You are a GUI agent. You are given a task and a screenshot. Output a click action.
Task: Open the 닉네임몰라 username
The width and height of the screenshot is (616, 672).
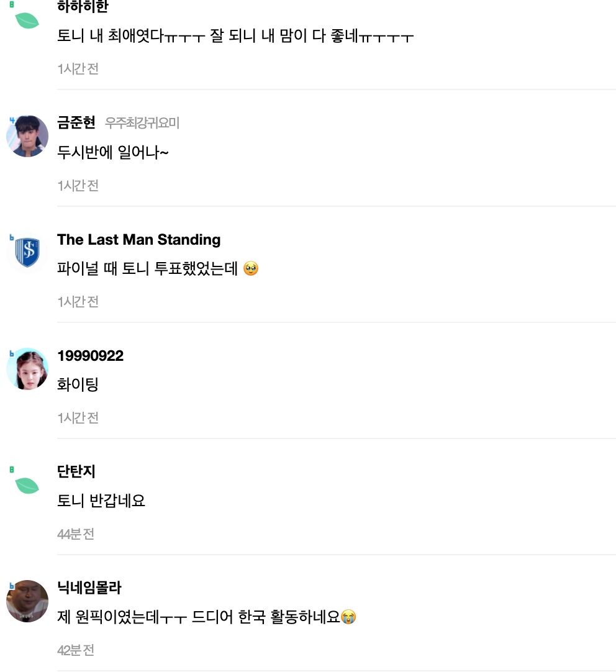pyautogui.click(x=89, y=588)
